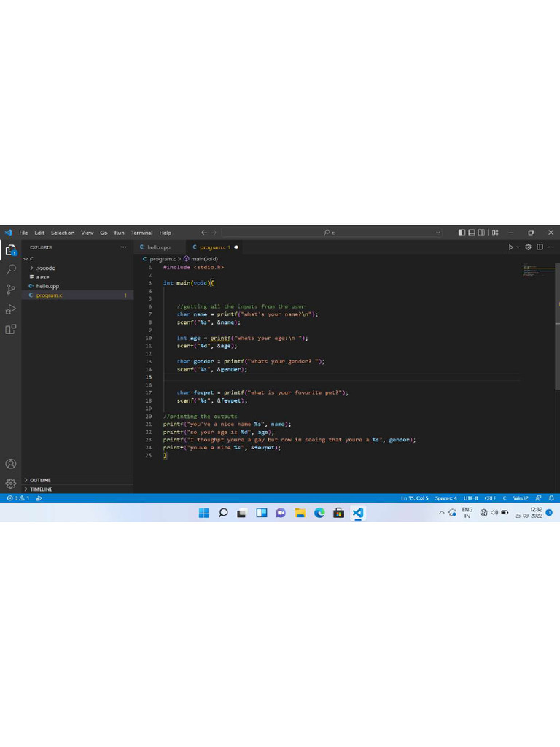
Task: Open the command center dropdown chevron
Action: [x=437, y=233]
